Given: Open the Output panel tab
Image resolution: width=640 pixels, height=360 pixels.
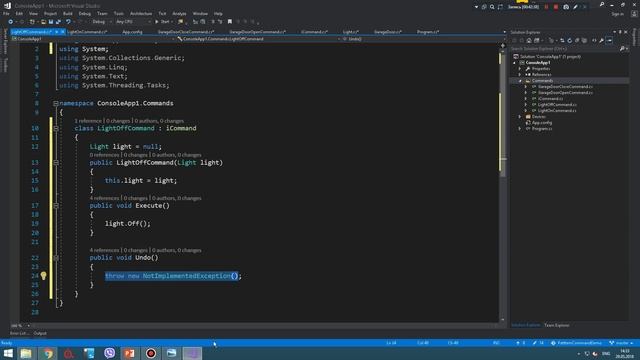Looking at the screenshot, I should (x=40, y=333).
